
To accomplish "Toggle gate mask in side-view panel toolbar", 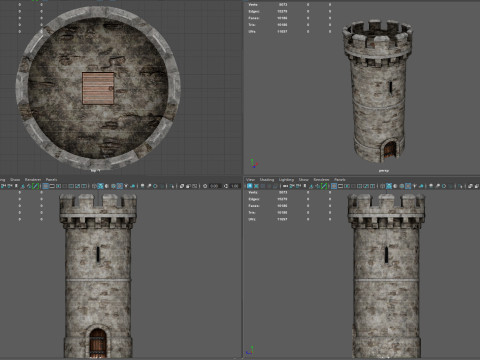I will click(x=353, y=186).
